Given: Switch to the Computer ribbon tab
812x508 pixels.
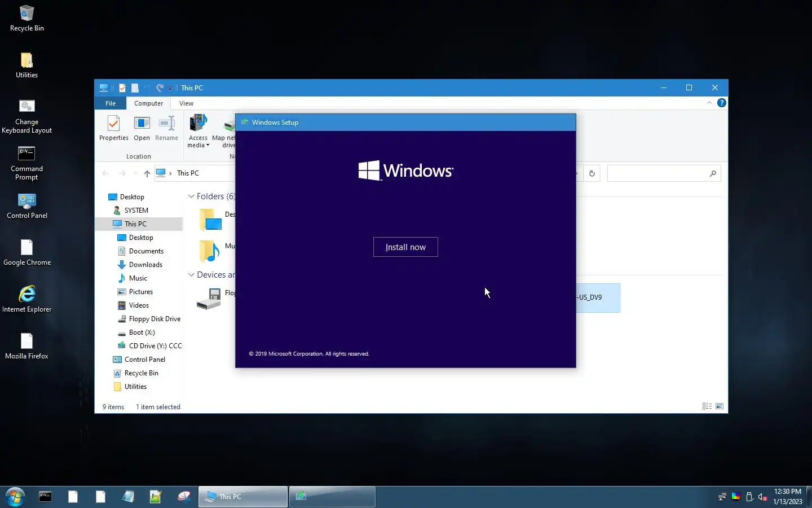Looking at the screenshot, I should coord(148,103).
